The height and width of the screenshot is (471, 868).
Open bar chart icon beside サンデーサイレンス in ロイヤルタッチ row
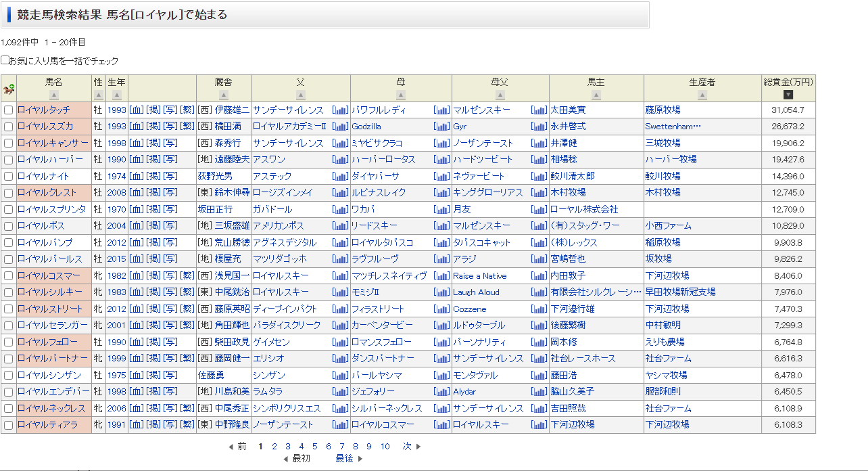[340, 110]
